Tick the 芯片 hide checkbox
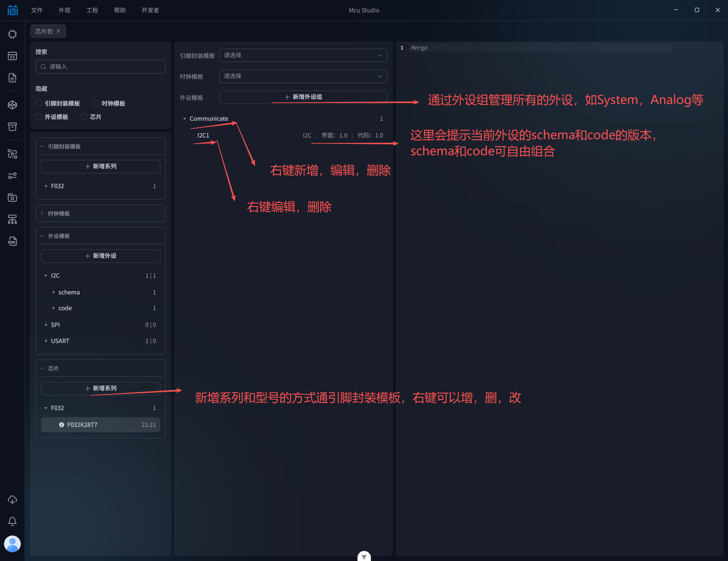 (x=84, y=117)
